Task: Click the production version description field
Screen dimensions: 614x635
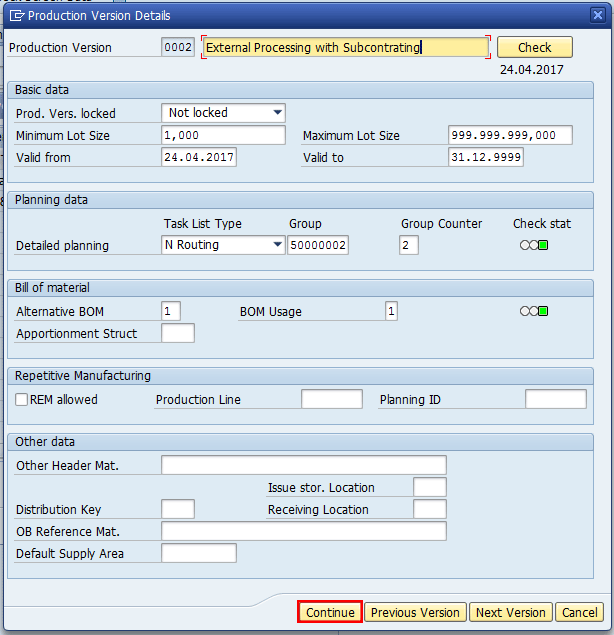Action: pyautogui.click(x=344, y=47)
